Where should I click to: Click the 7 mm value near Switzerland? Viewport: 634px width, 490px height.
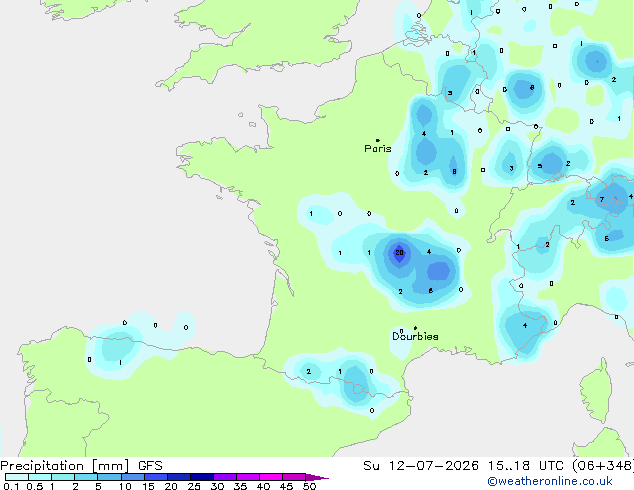(x=602, y=199)
